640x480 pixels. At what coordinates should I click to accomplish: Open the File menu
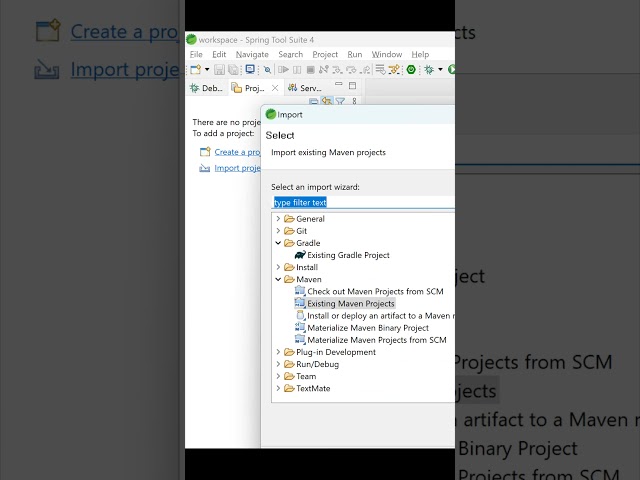coord(196,54)
